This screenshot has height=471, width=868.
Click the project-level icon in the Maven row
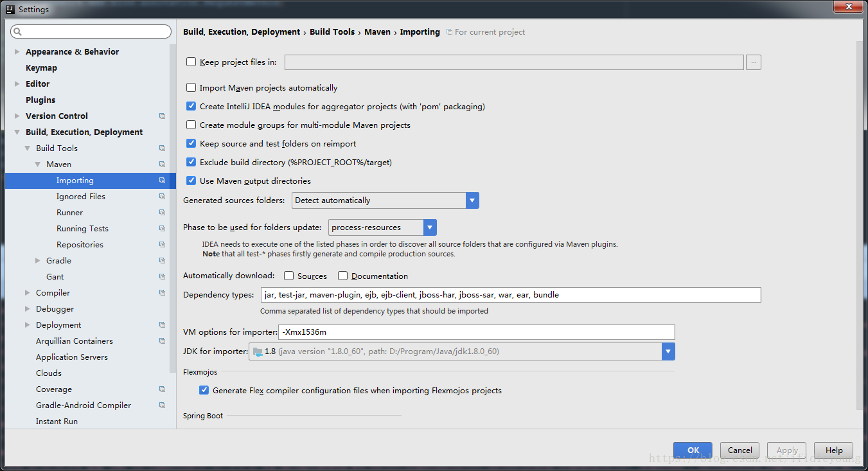162,164
